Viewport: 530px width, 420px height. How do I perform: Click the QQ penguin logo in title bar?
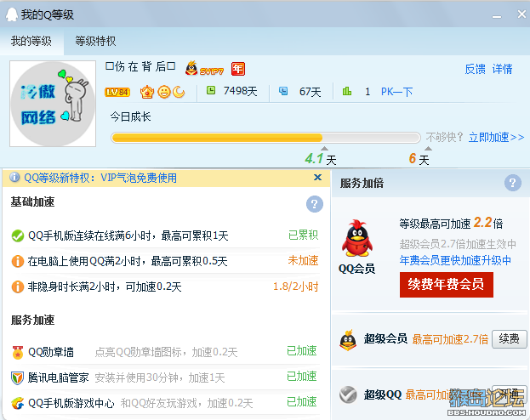point(12,14)
